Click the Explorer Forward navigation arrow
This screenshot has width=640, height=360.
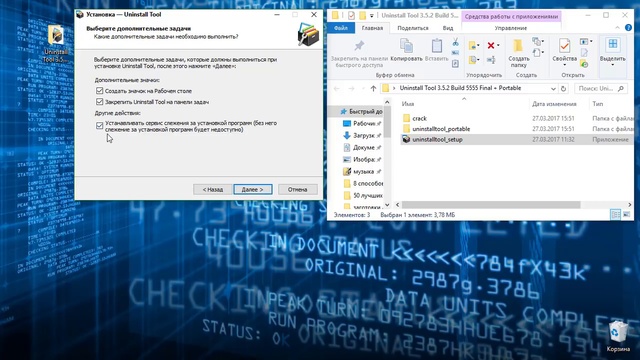point(351,88)
